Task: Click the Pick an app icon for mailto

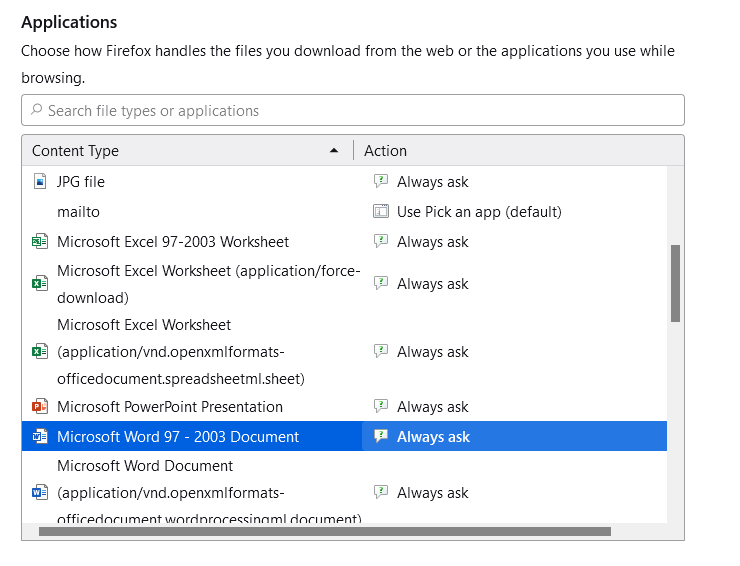Action: [381, 211]
